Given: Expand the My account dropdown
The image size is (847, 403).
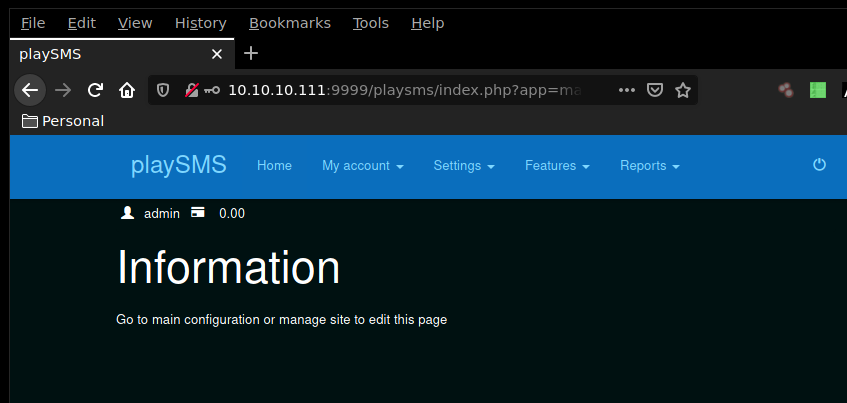Looking at the screenshot, I should tap(362, 166).
